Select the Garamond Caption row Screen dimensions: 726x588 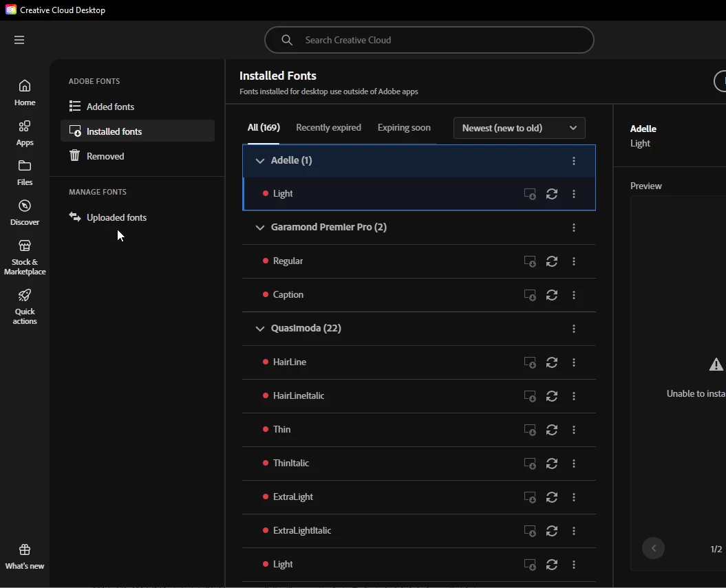[x=418, y=295]
